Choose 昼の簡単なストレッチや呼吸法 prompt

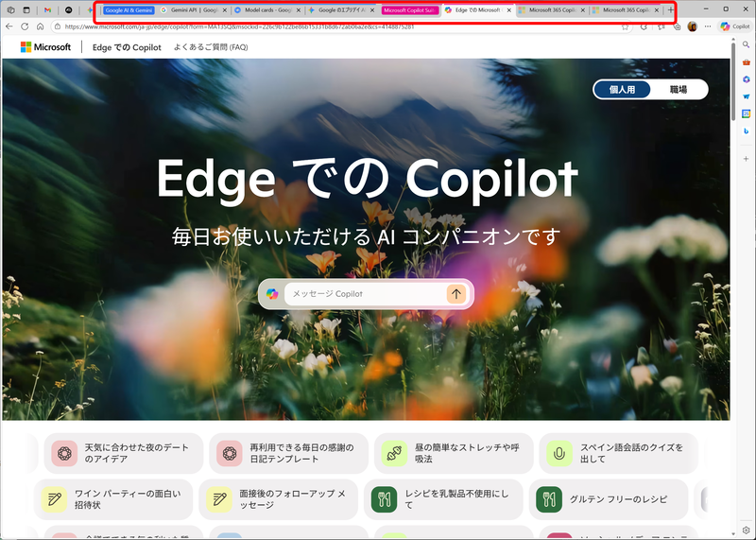click(454, 453)
